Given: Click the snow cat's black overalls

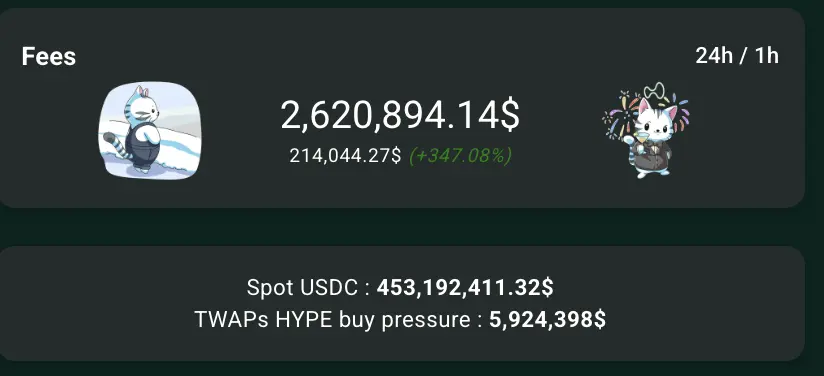Looking at the screenshot, I should (143, 147).
